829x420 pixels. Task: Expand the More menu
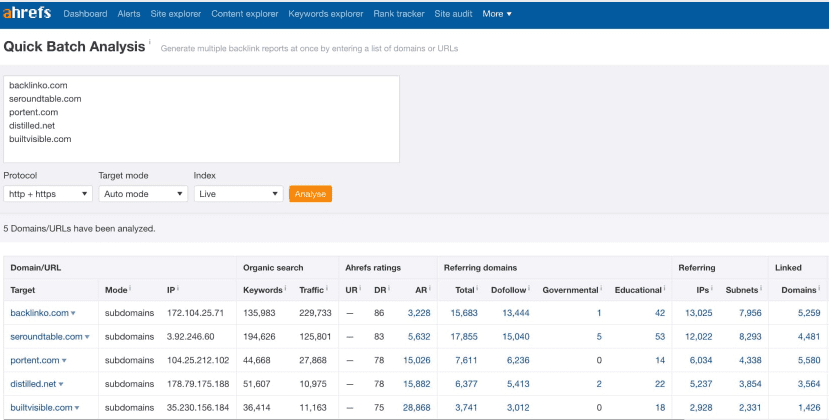pyautogui.click(x=497, y=14)
